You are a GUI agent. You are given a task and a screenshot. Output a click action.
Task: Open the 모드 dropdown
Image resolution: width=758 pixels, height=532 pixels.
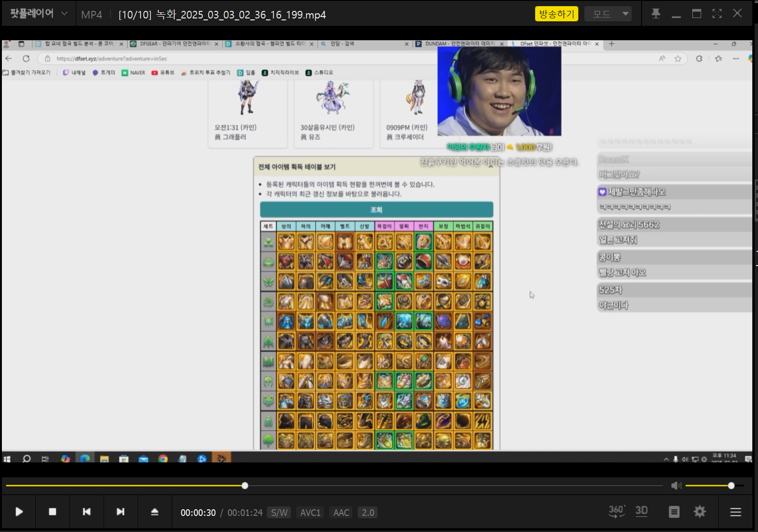[608, 14]
